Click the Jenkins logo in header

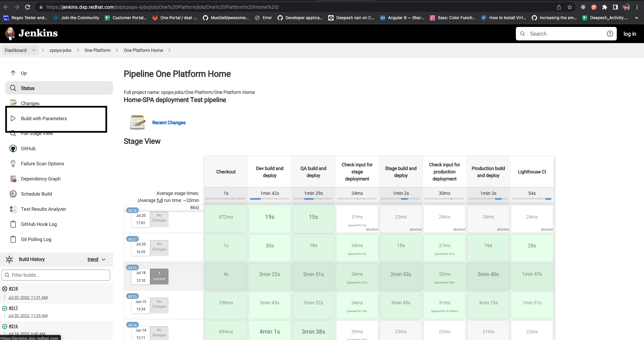click(x=31, y=33)
